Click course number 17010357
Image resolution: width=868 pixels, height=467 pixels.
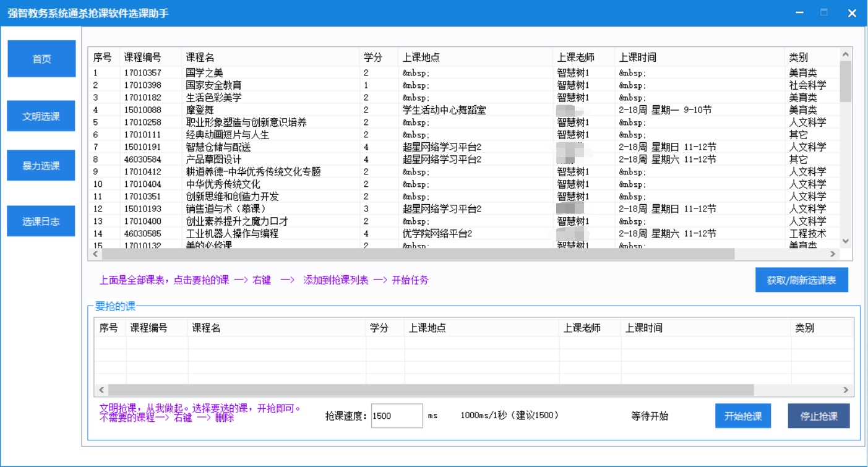point(142,73)
